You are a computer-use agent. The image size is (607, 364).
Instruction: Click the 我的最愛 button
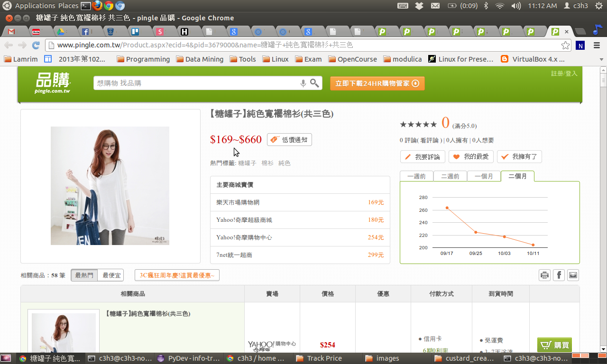pos(471,157)
